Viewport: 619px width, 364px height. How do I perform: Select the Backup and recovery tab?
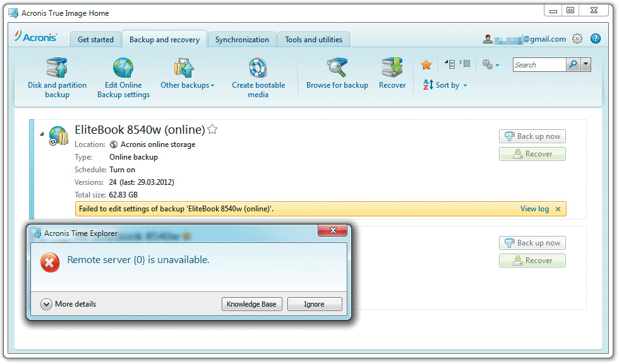(x=164, y=40)
